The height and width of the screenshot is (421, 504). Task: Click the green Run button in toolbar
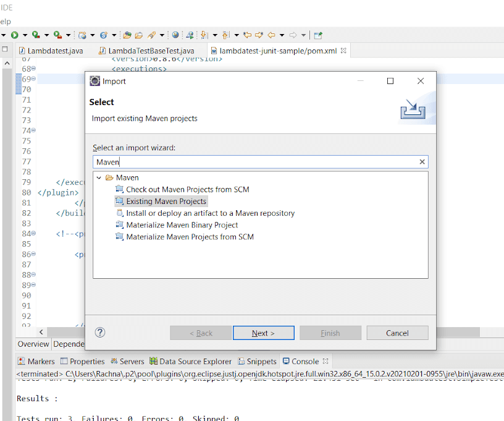point(14,35)
